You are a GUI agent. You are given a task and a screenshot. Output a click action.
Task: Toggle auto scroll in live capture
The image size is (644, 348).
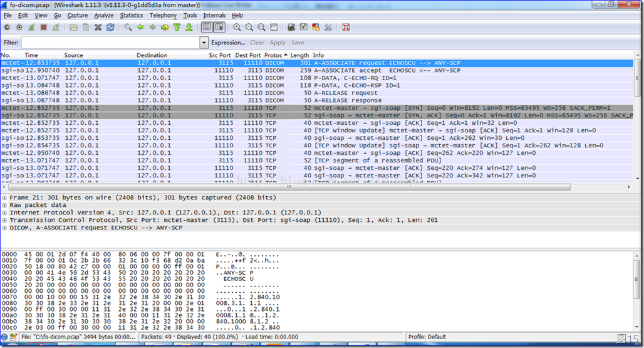tap(219, 28)
